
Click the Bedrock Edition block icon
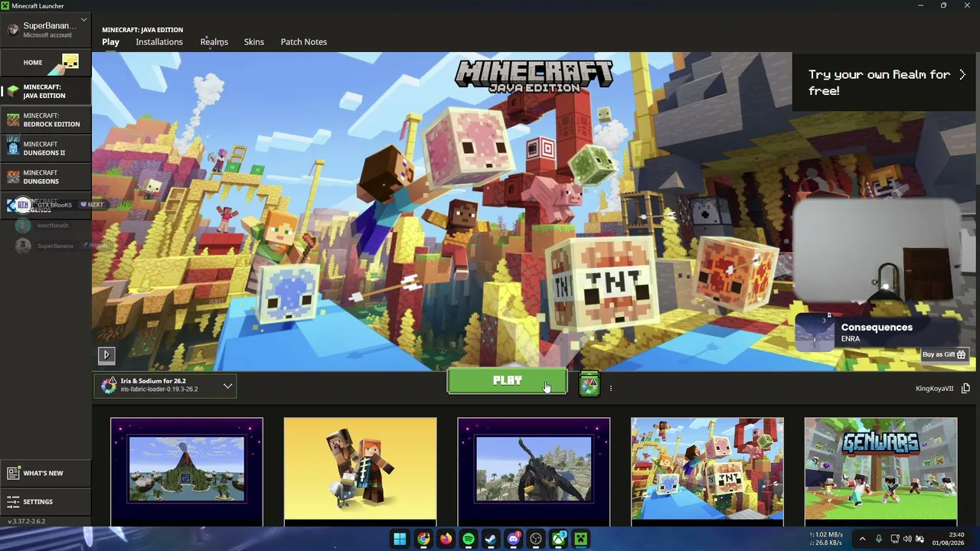coord(13,120)
